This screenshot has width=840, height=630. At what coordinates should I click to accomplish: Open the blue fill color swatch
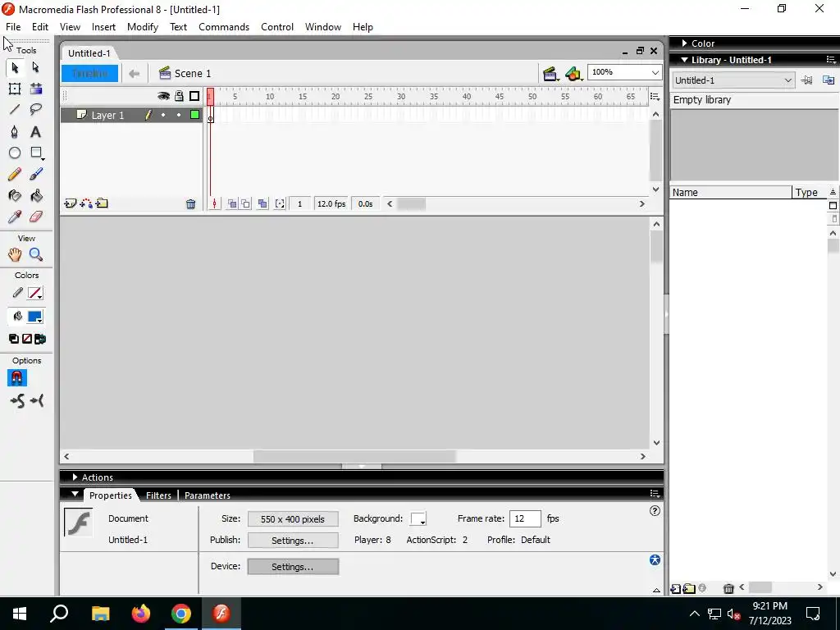[x=35, y=317]
